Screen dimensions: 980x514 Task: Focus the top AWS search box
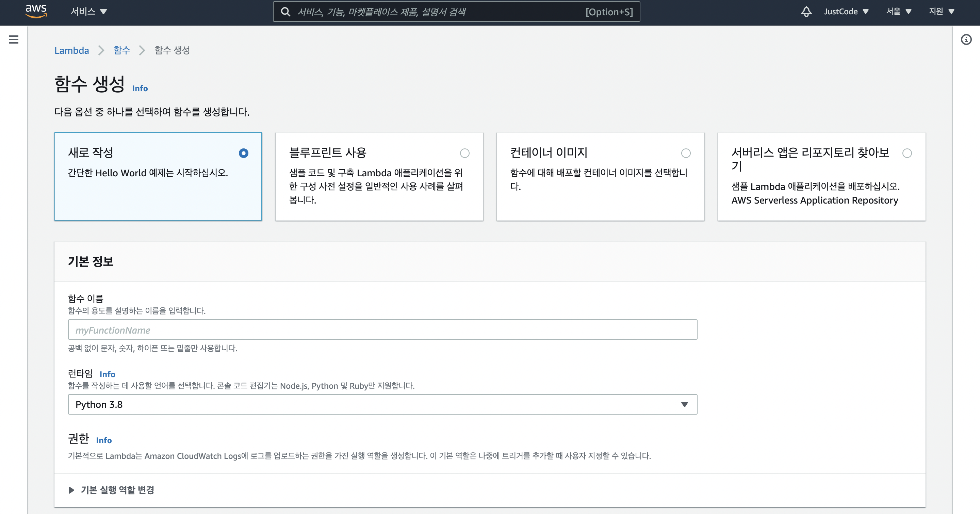[456, 12]
